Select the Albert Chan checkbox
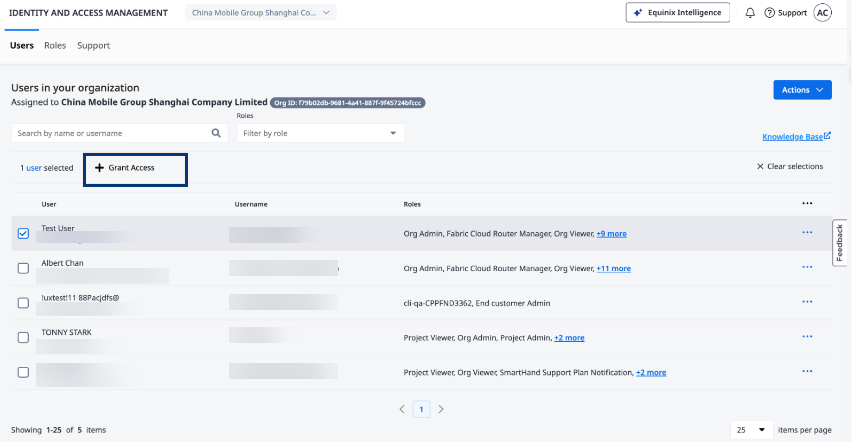Image resolution: width=853 pixels, height=442 pixels. click(x=23, y=268)
